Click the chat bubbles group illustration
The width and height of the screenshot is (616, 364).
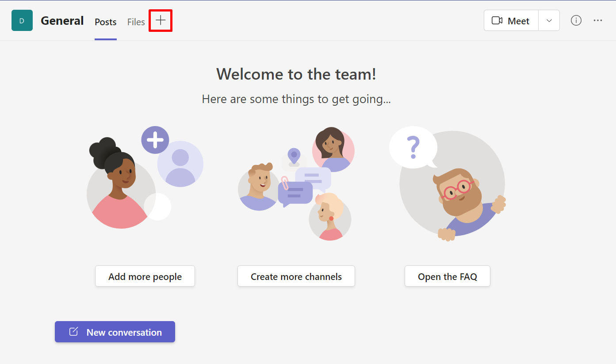click(296, 184)
